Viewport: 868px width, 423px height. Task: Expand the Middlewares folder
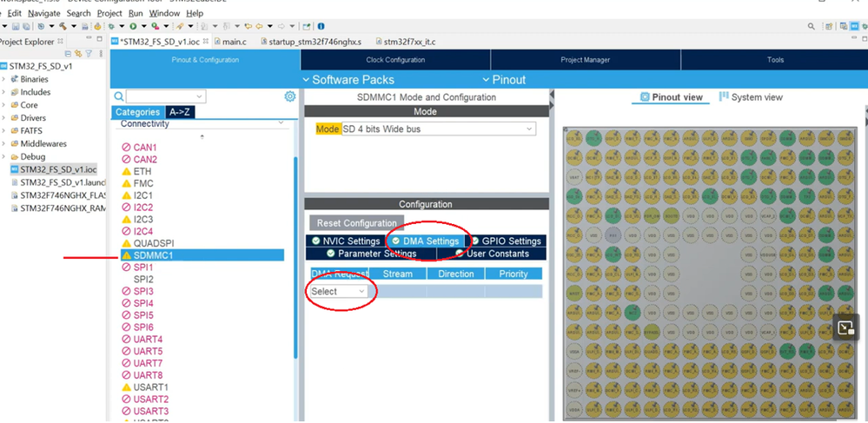[x=3, y=143]
